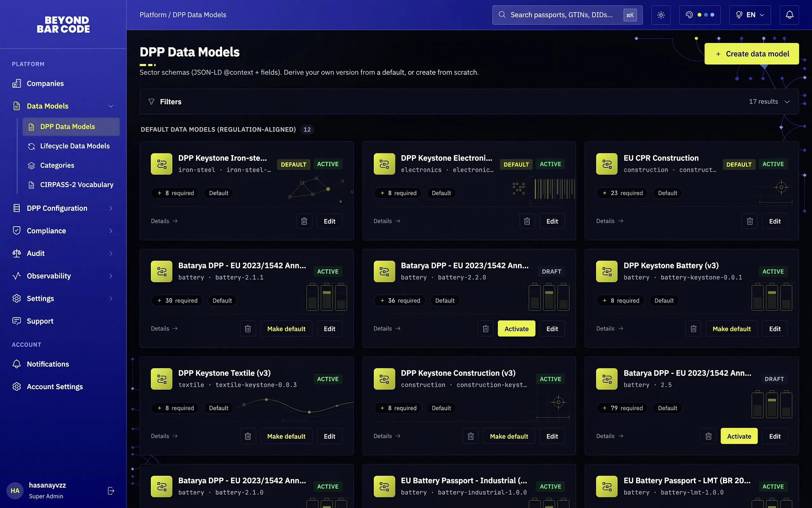Delete the battery-2.1.1 Batarya model
Image resolution: width=812 pixels, height=508 pixels.
click(x=248, y=329)
